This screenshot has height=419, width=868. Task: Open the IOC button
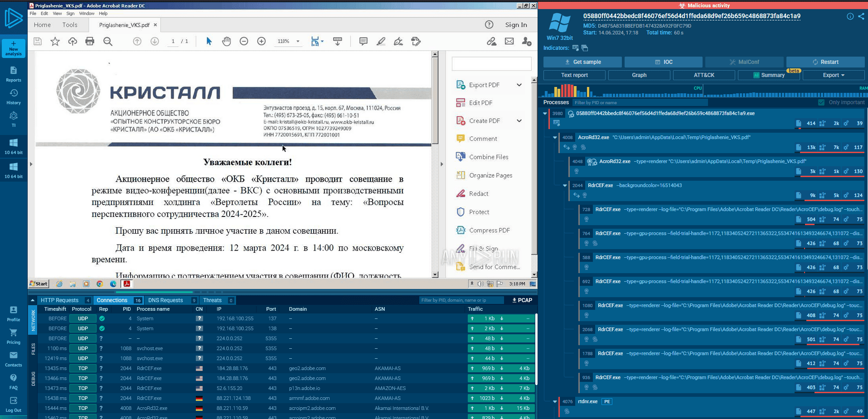point(664,62)
